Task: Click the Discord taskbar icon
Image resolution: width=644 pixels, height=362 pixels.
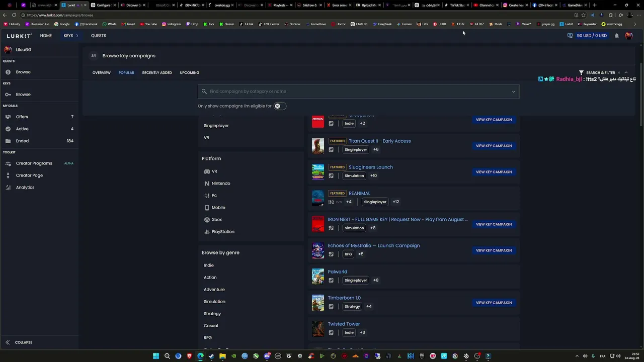Action: point(267,356)
